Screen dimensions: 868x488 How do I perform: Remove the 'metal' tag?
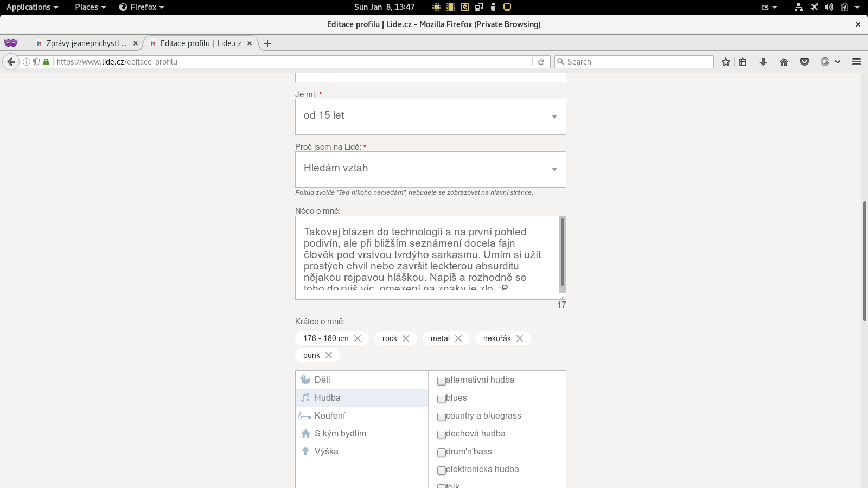[x=458, y=338]
